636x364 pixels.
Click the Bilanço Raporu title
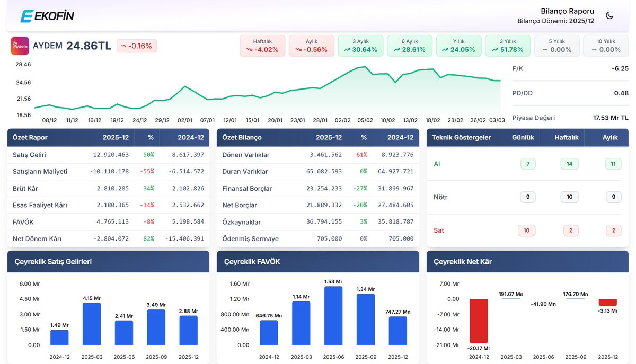tap(567, 11)
